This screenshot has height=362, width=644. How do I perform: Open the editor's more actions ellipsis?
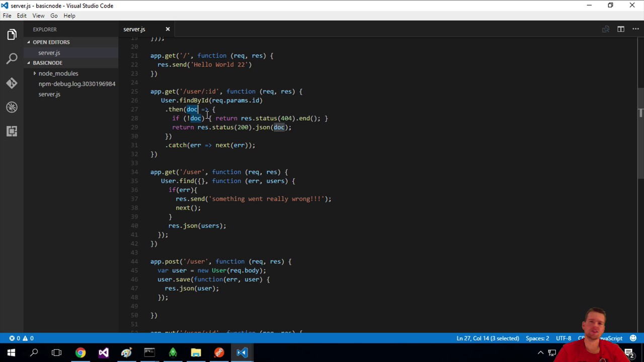[635, 29]
